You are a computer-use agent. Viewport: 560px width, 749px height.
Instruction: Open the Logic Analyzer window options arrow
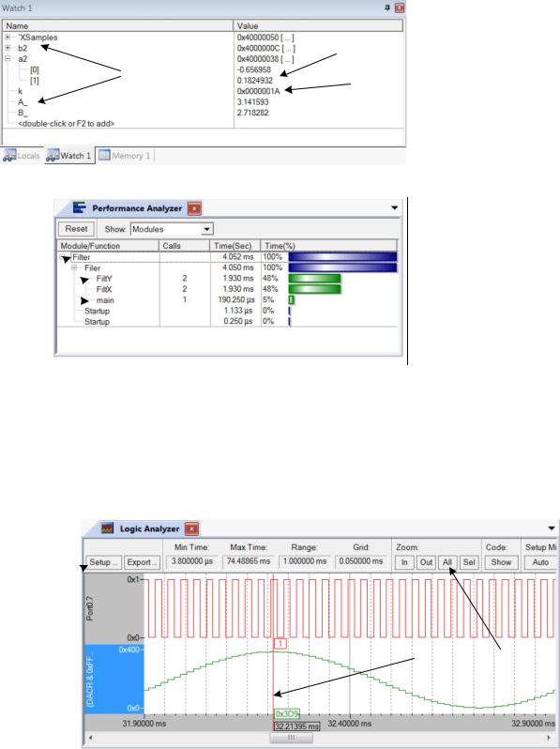[x=552, y=528]
